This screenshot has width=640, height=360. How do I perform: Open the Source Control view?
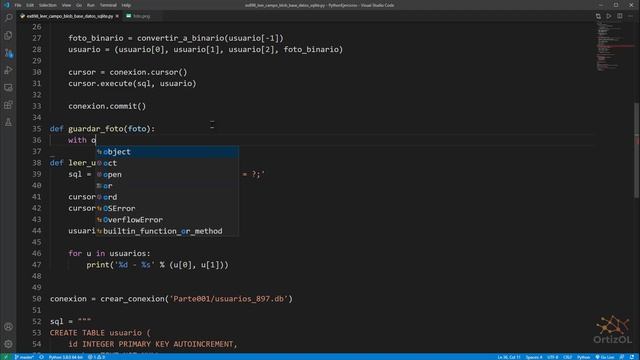click(x=8, y=53)
